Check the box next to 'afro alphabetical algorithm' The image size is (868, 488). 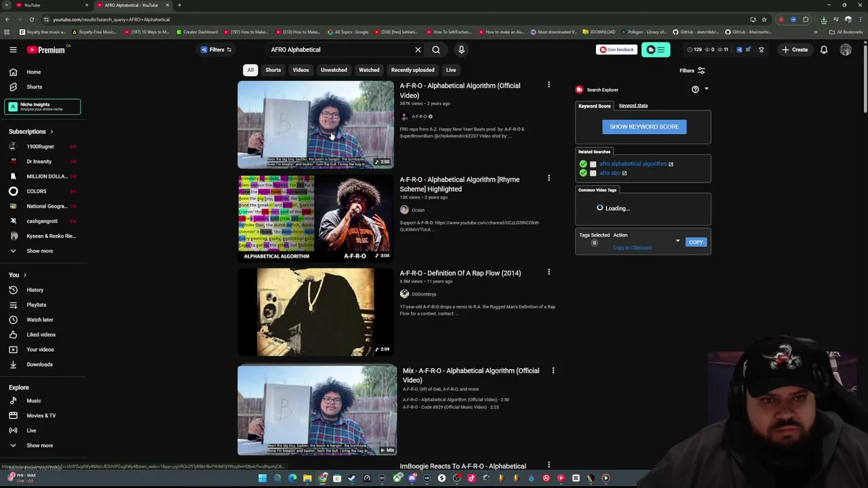(x=593, y=164)
